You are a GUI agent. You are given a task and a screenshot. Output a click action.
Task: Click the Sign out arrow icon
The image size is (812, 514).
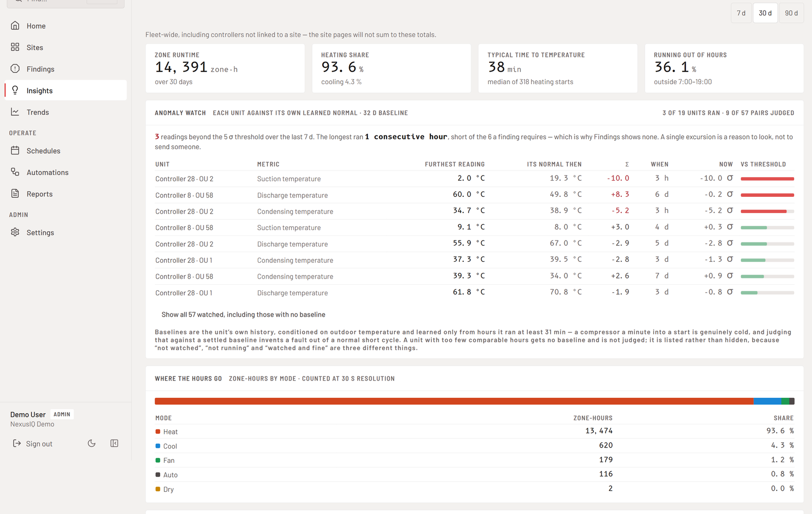coord(17,443)
